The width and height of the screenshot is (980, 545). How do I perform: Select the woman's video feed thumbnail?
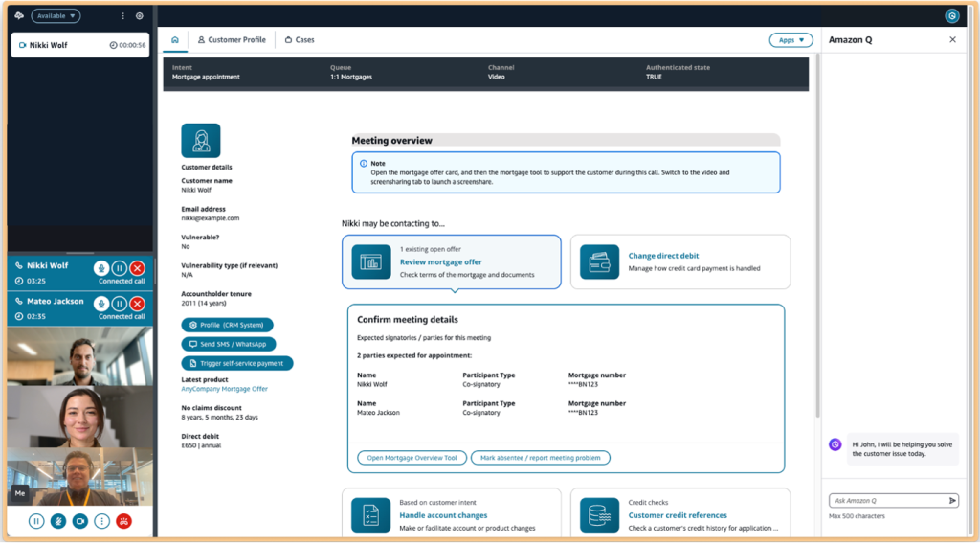coord(80,416)
